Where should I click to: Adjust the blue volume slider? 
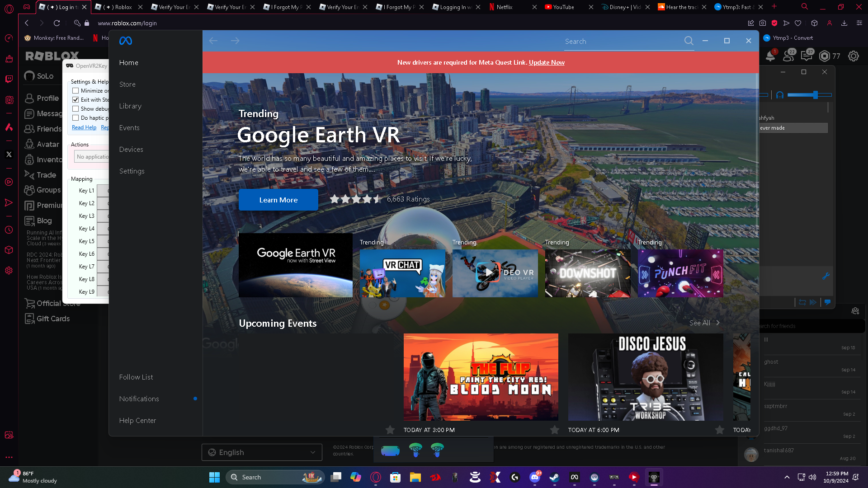click(815, 95)
